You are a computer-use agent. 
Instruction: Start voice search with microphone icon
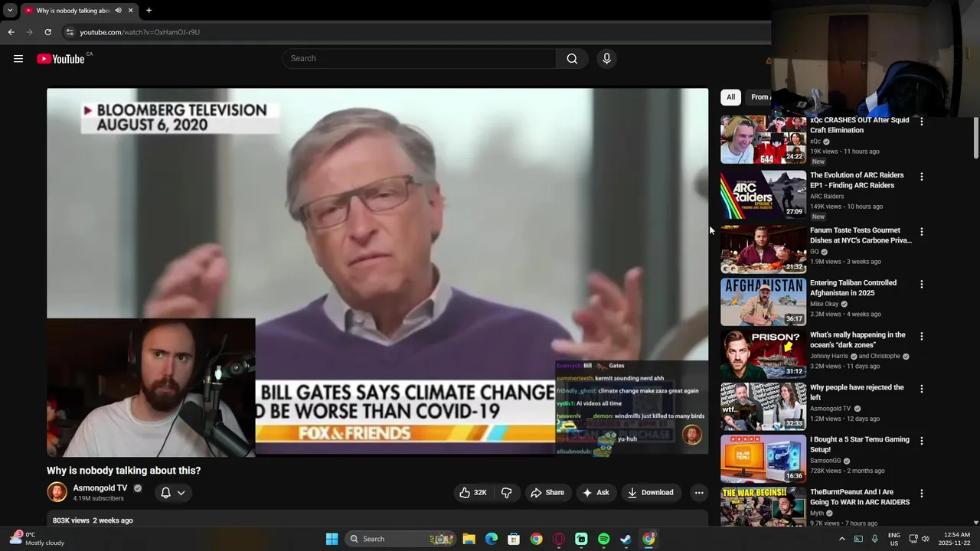[x=606, y=59]
